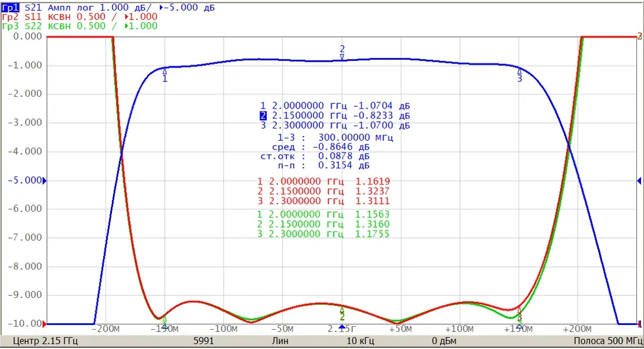Click the п-п peak-to-peak value 0.3154 дБ
Image resolution: width=644 pixels, height=349 pixels.
(x=344, y=165)
